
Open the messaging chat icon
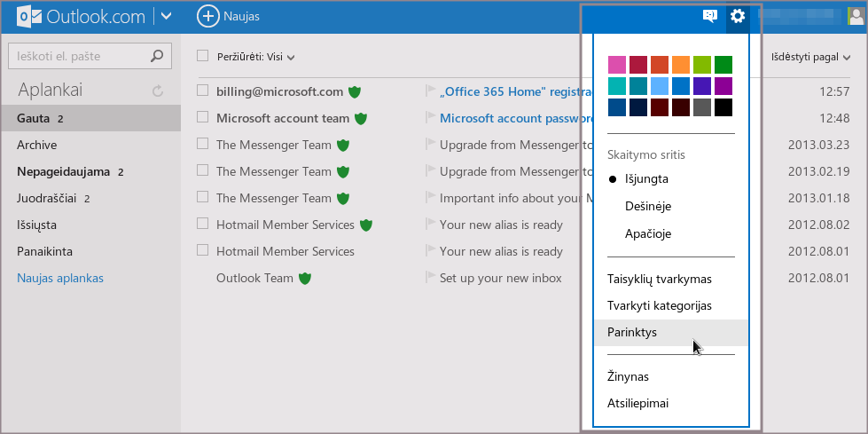tap(709, 16)
